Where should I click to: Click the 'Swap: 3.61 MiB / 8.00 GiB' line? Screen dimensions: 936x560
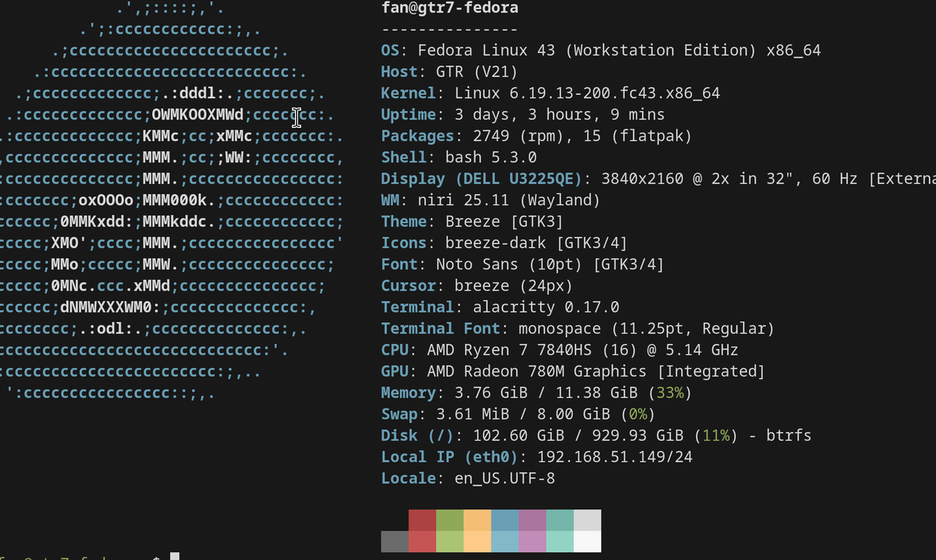click(518, 414)
